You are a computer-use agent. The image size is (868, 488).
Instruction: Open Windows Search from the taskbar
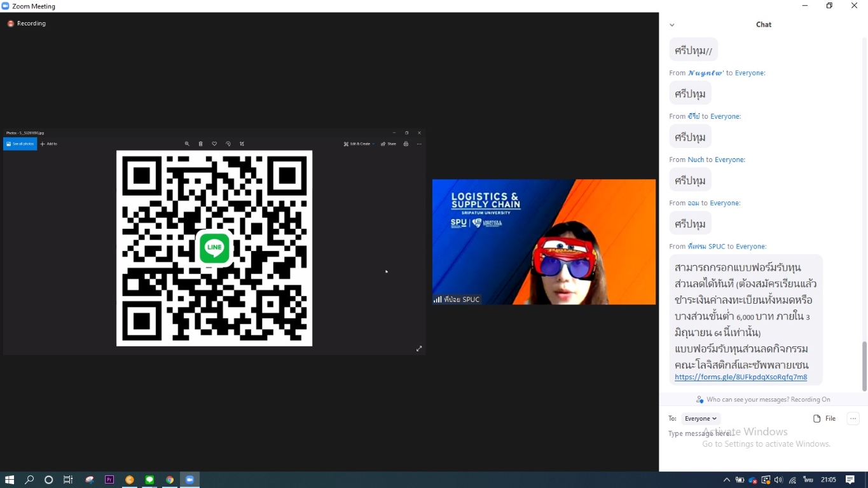(x=29, y=480)
